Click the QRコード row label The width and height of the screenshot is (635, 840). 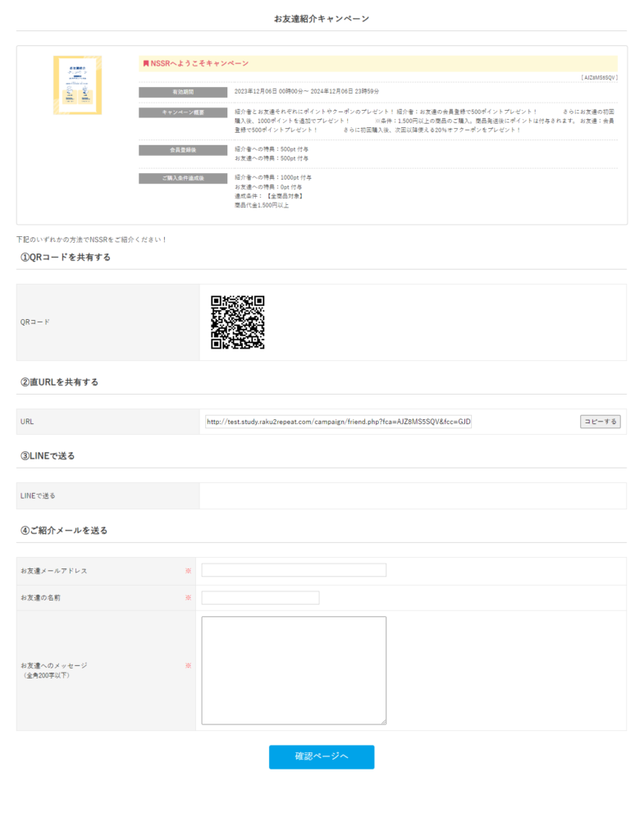(x=34, y=322)
